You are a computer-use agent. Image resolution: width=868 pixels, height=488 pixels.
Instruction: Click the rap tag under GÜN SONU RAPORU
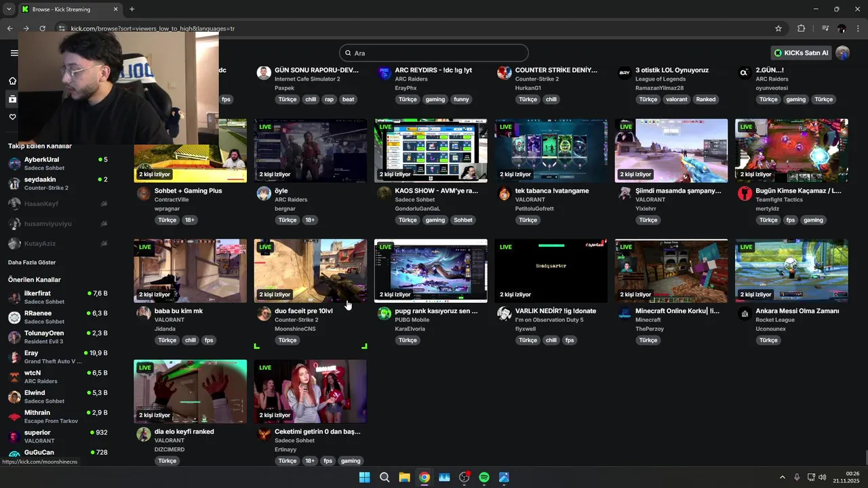329,99
